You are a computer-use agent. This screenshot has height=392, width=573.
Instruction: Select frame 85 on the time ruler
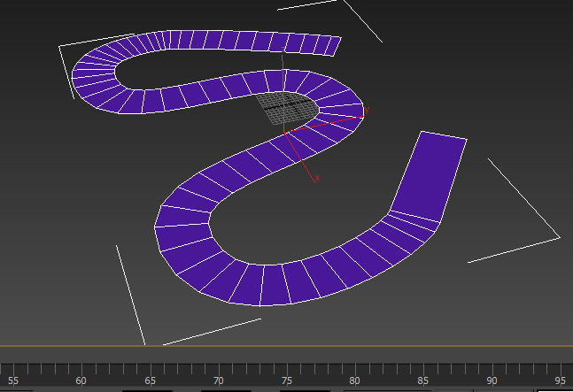(422, 380)
